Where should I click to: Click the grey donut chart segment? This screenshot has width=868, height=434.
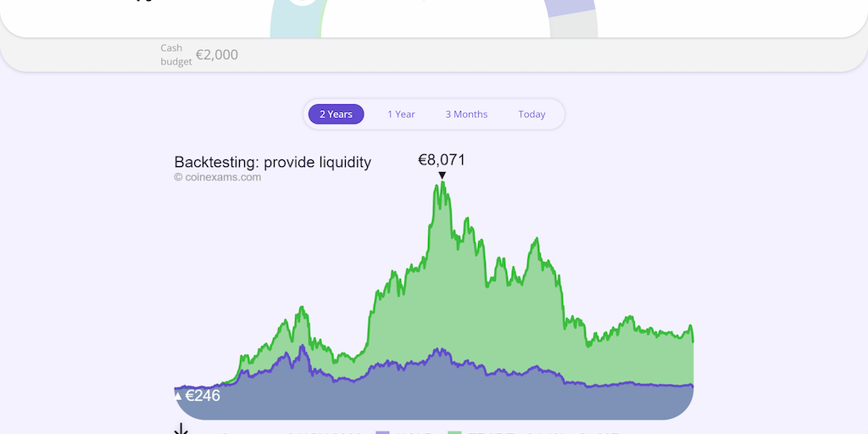click(x=575, y=27)
